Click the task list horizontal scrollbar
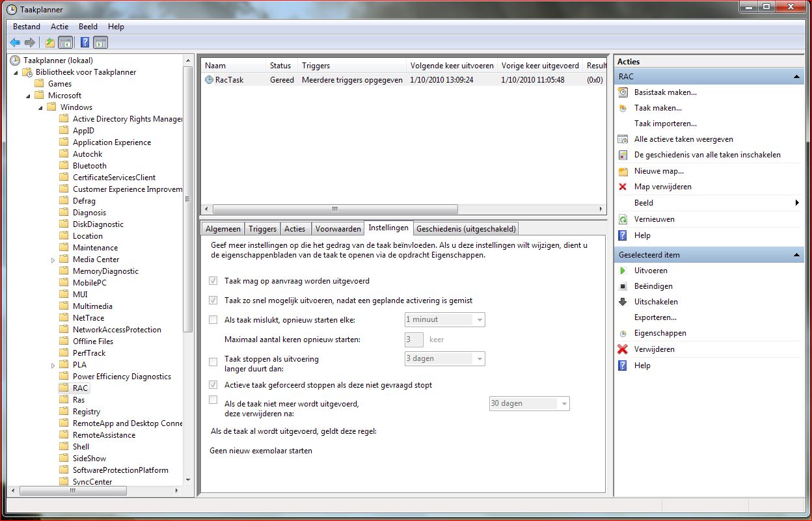812x521 pixels. pos(335,209)
